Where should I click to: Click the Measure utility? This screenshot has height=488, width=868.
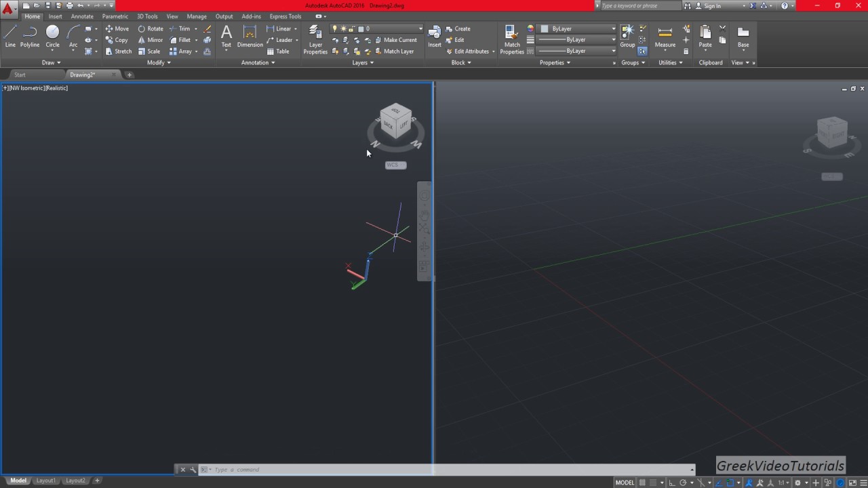[665, 37]
